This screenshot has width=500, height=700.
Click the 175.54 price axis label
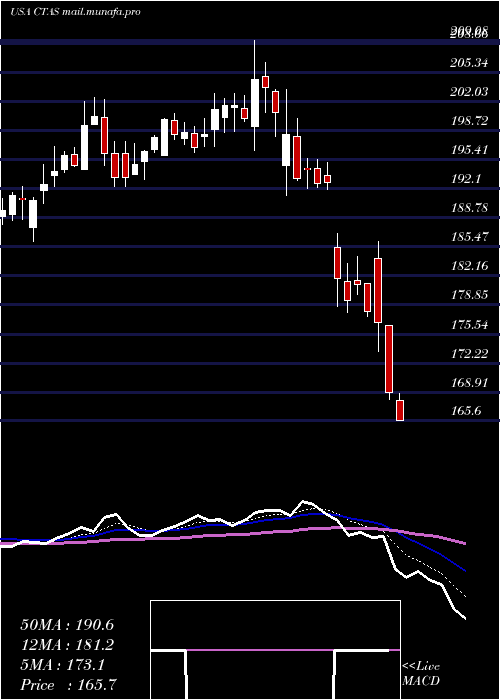point(468,325)
